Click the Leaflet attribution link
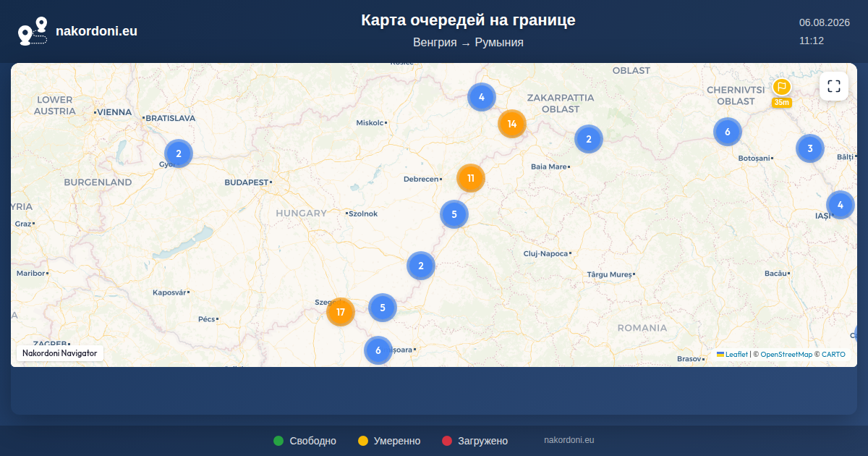The height and width of the screenshot is (456, 868). pyautogui.click(x=732, y=355)
